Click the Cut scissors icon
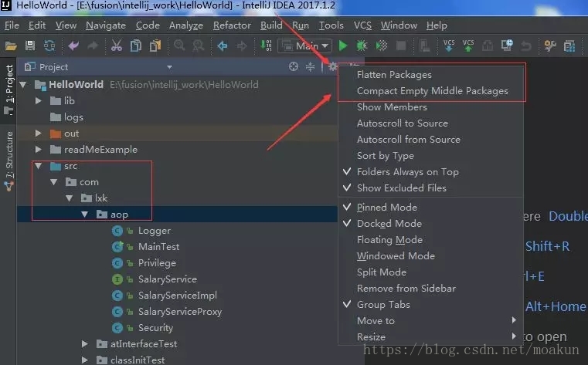Image resolution: width=588 pixels, height=365 pixels. click(117, 46)
